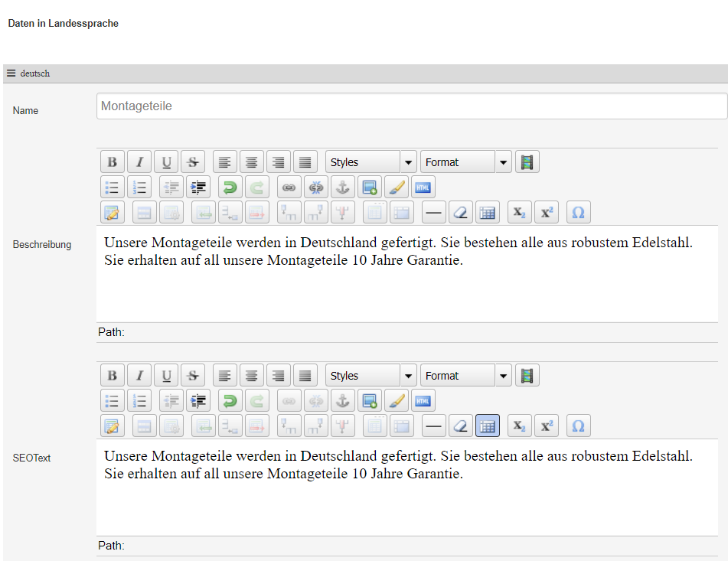The image size is (728, 574).
Task: Toggle underline in the Beschreibung editor toolbar
Action: coord(166,162)
